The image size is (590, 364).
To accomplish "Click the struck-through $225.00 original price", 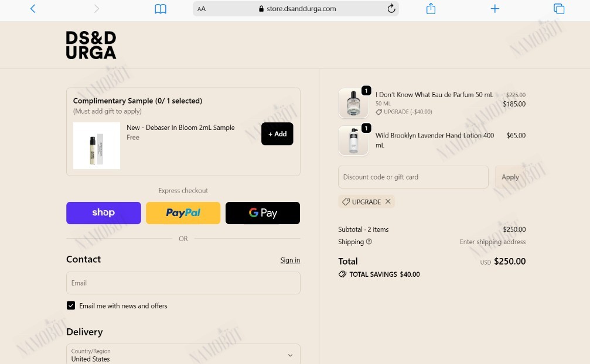I will tap(516, 95).
